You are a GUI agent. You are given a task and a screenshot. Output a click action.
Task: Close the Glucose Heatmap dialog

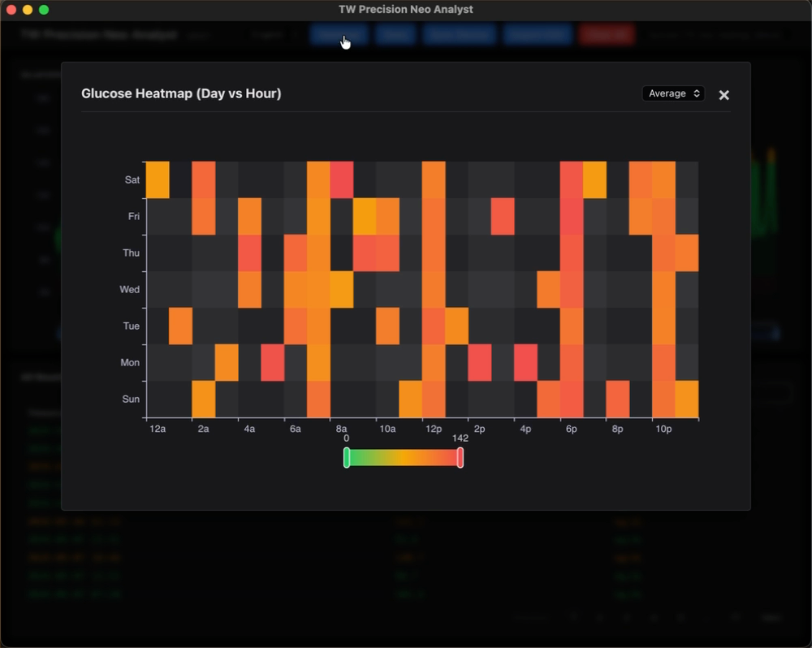(x=724, y=95)
